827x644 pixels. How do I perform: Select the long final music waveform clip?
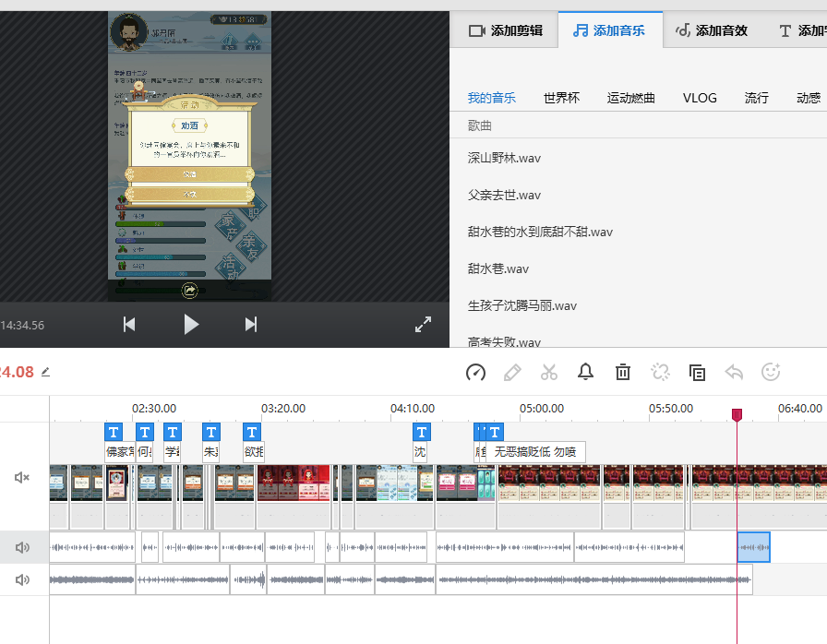(x=593, y=579)
